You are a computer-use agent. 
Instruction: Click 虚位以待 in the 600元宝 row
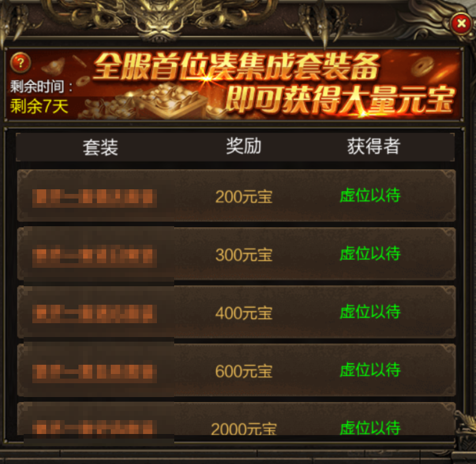point(370,369)
